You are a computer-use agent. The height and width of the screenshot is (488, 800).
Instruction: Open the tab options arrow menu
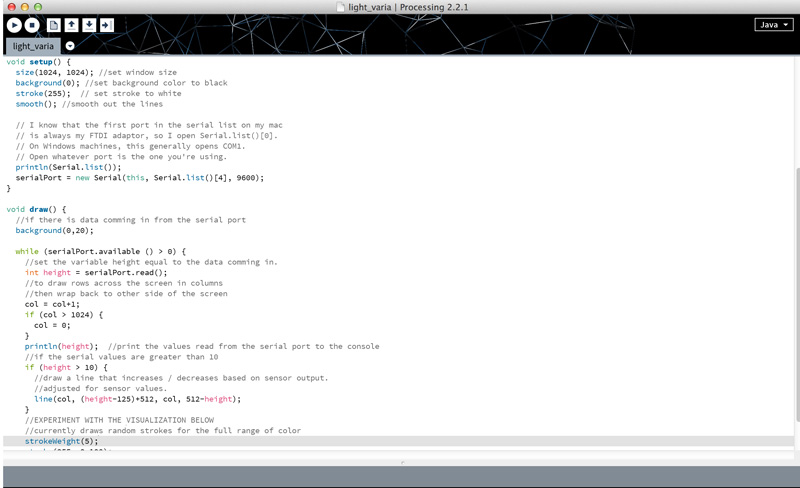coord(70,46)
